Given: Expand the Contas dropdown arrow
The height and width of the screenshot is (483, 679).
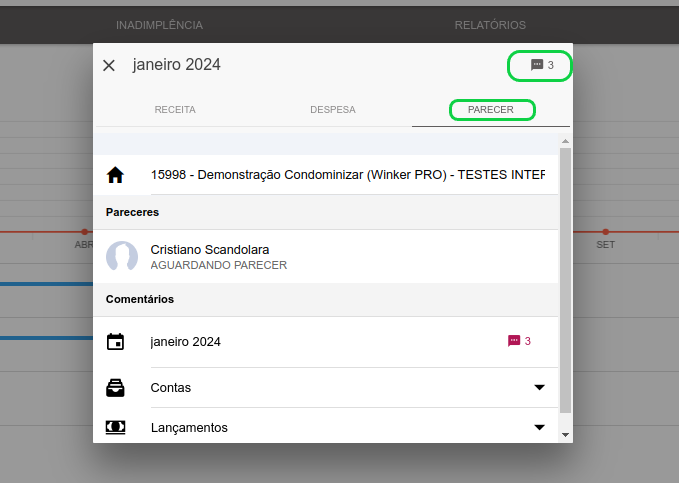Looking at the screenshot, I should 539,387.
